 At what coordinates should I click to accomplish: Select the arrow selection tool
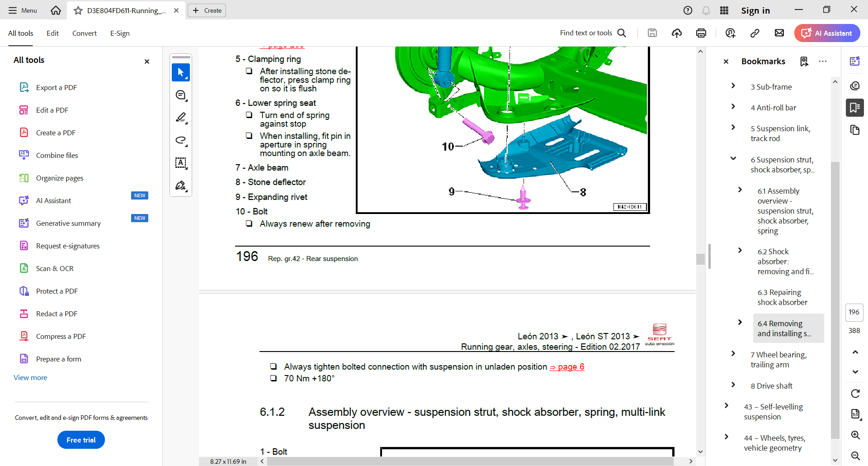pos(181,72)
